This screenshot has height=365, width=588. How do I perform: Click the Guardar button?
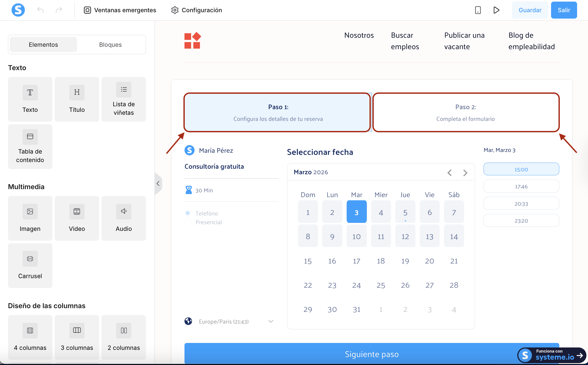click(530, 10)
